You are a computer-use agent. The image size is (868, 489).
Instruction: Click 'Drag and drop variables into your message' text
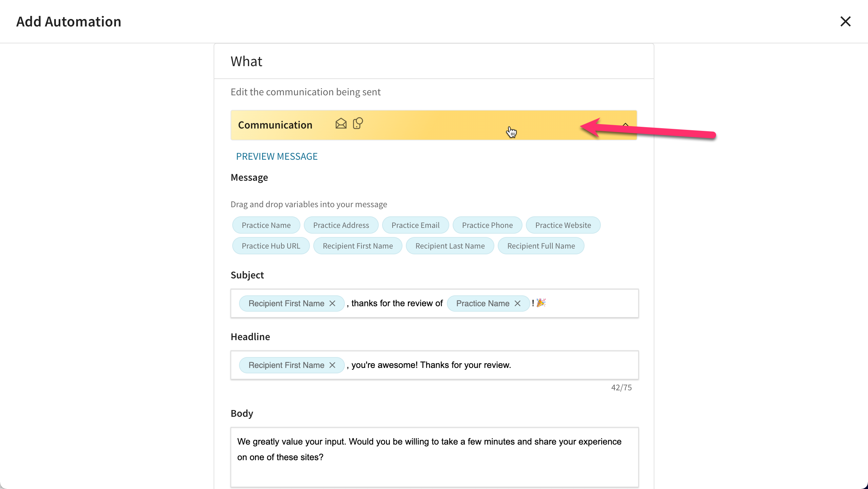[309, 204]
